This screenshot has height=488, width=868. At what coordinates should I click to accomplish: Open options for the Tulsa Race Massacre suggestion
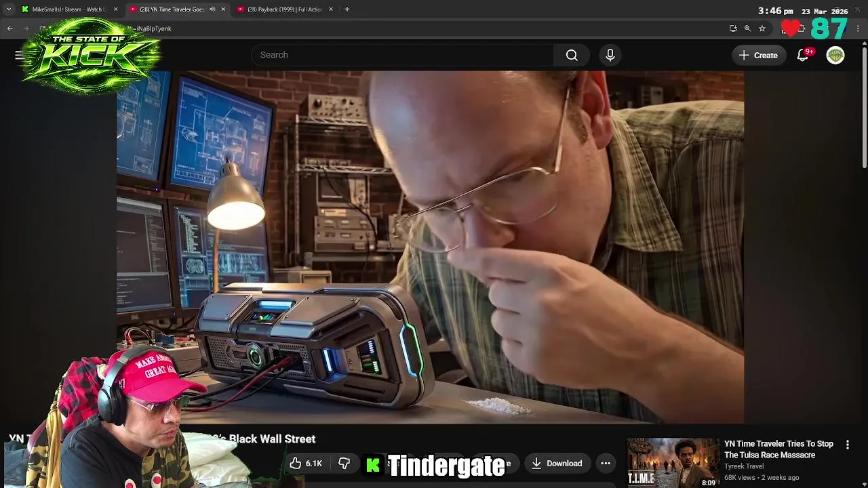pos(847,445)
